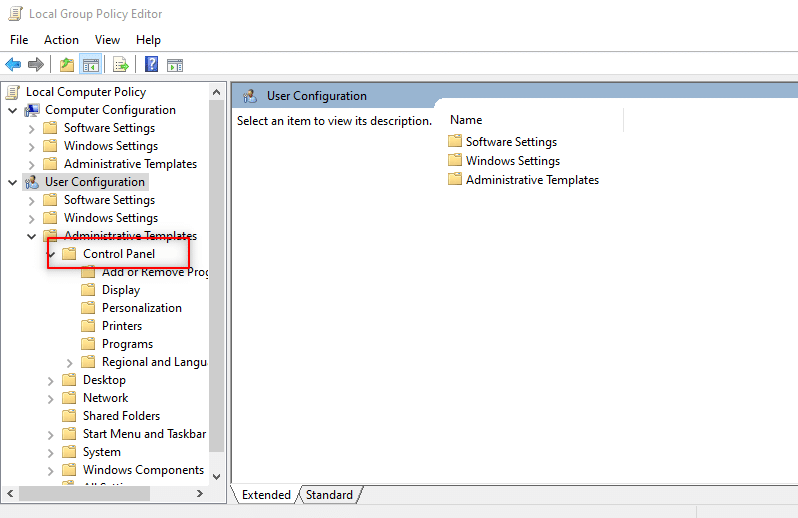Expand Administrative Templates under Computer Configuration
This screenshot has height=518, width=798.
point(32,165)
